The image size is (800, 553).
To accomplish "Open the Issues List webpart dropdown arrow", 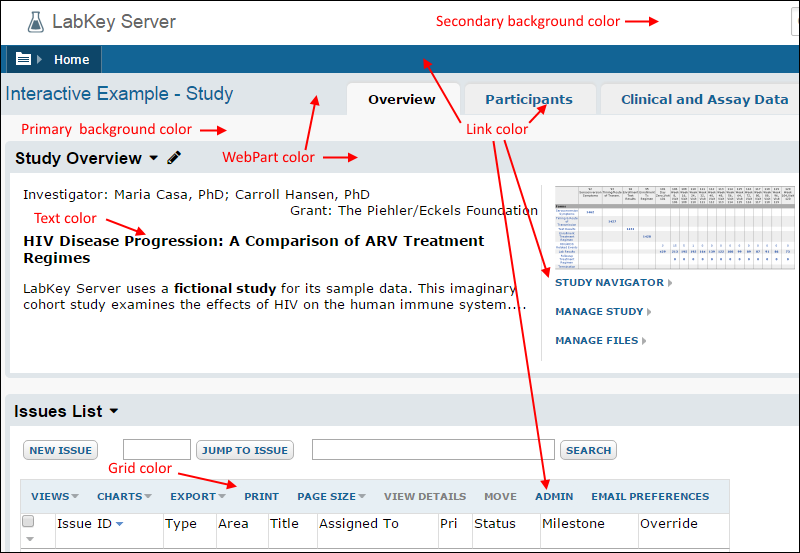I will point(114,411).
